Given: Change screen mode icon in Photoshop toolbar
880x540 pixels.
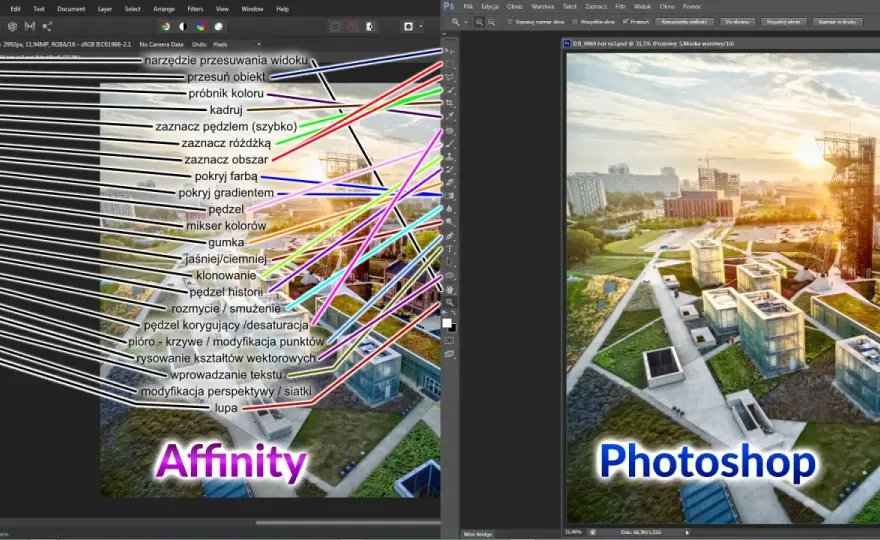Looking at the screenshot, I should pos(450,354).
